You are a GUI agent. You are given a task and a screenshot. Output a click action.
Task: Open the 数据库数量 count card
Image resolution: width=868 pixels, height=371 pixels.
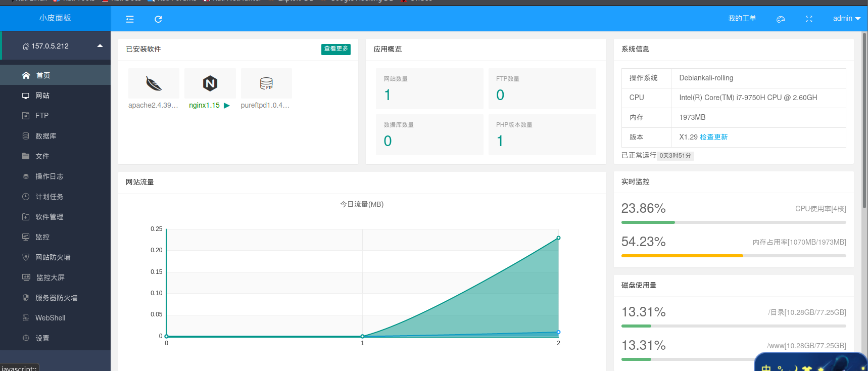coord(429,134)
